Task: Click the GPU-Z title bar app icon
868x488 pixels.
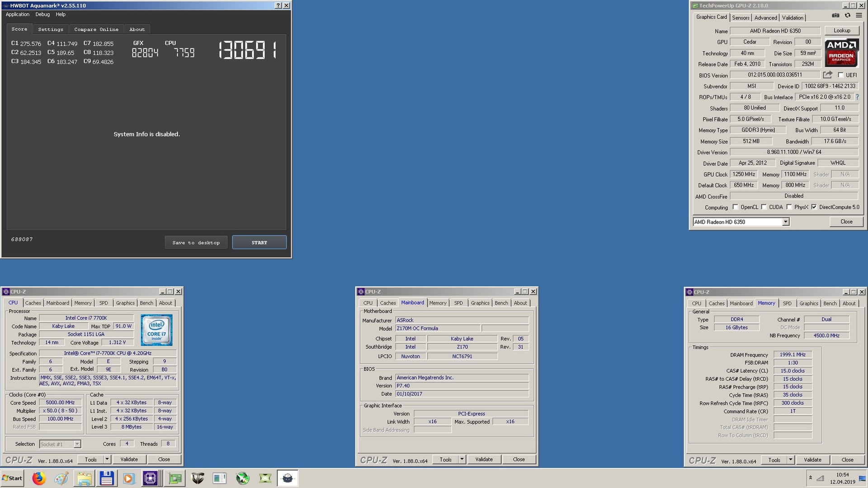Action: [694, 5]
